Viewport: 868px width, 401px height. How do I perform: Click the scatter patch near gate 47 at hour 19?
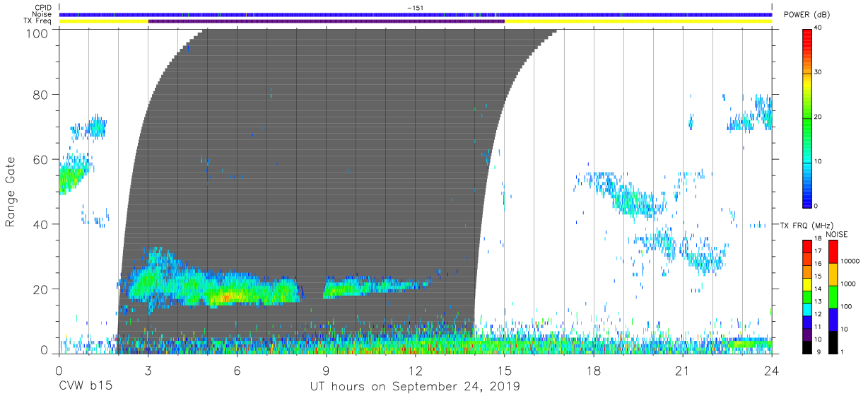coord(632,200)
